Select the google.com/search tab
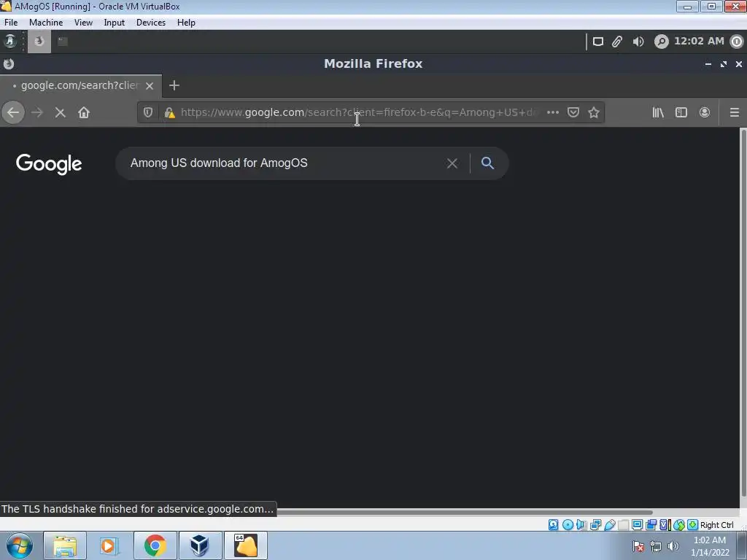The width and height of the screenshot is (747, 560). click(81, 86)
